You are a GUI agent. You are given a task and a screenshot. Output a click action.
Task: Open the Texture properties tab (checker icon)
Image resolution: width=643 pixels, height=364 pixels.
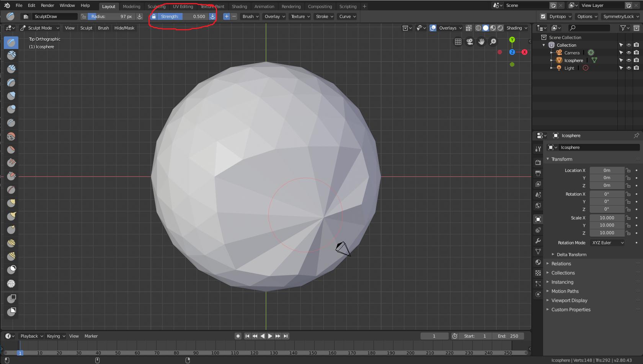click(x=538, y=273)
